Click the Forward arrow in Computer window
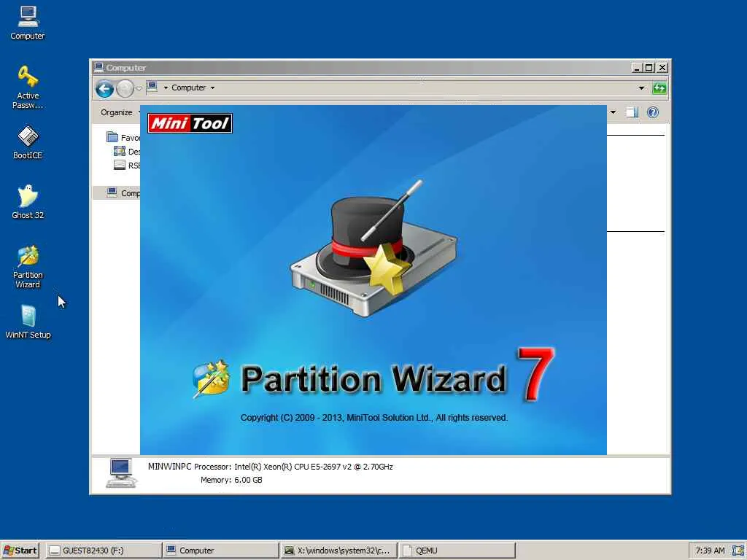The width and height of the screenshot is (747, 560). click(125, 88)
